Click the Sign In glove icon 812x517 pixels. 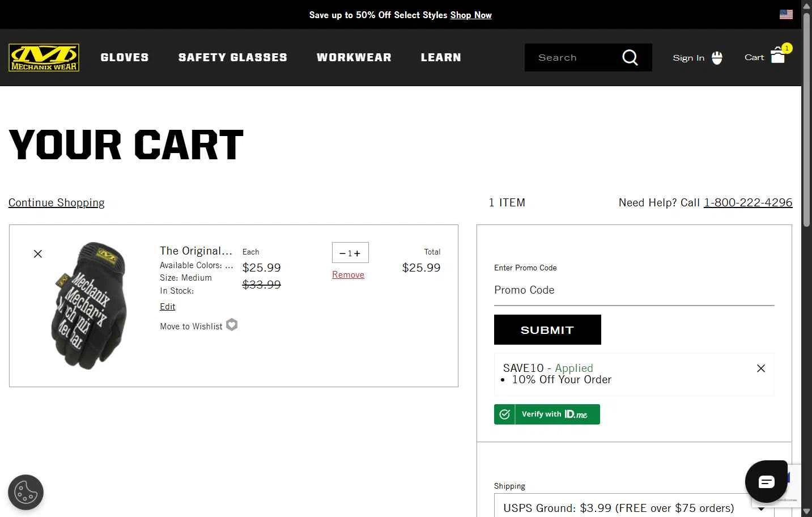(x=717, y=57)
